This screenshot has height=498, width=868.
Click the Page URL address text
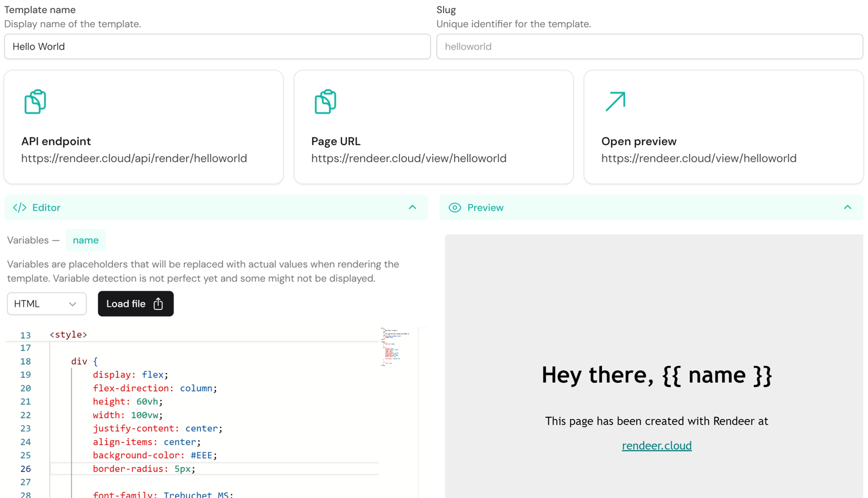coord(409,158)
